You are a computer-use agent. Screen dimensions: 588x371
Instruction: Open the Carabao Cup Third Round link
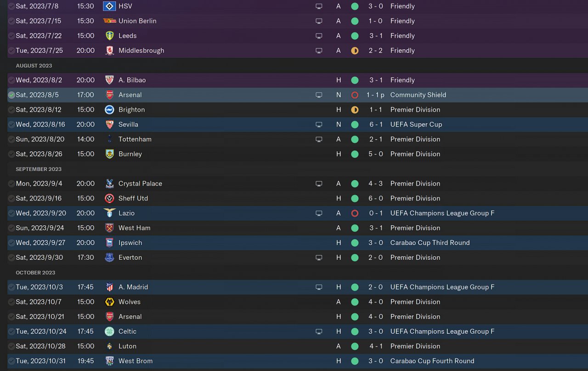pos(430,243)
